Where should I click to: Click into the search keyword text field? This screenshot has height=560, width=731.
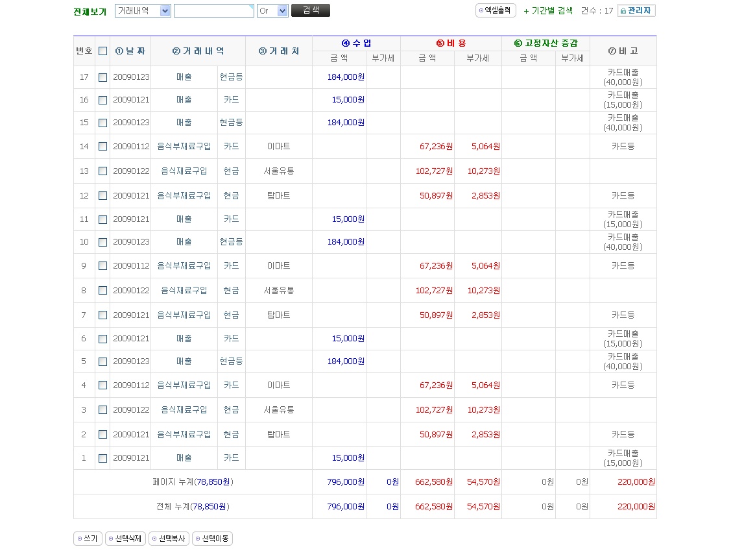[213, 11]
